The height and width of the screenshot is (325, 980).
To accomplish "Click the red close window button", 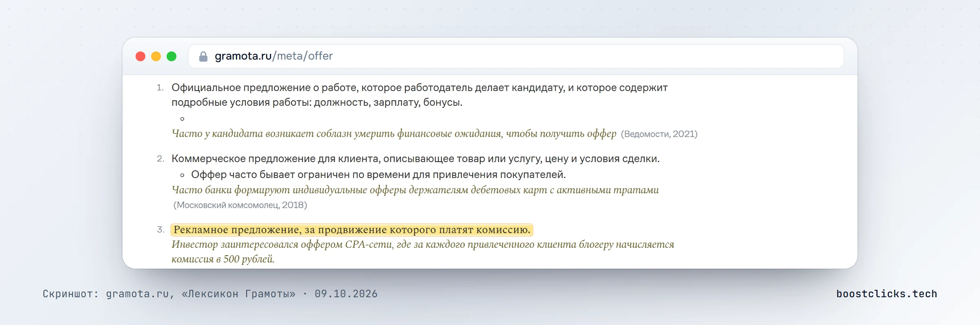I will click(x=140, y=56).
